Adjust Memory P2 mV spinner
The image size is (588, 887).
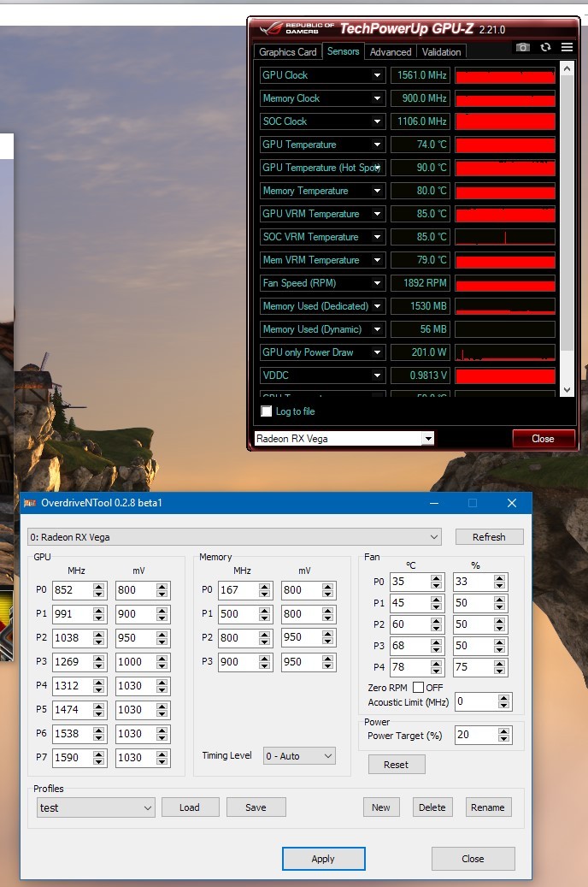click(x=328, y=637)
